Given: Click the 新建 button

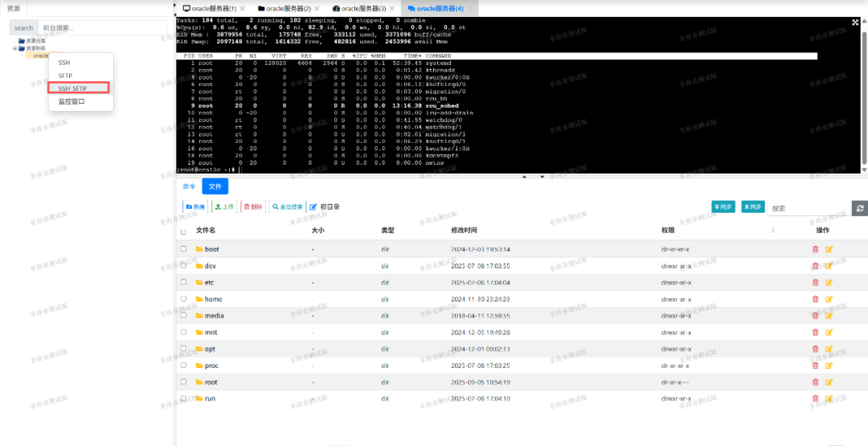Looking at the screenshot, I should [194, 207].
